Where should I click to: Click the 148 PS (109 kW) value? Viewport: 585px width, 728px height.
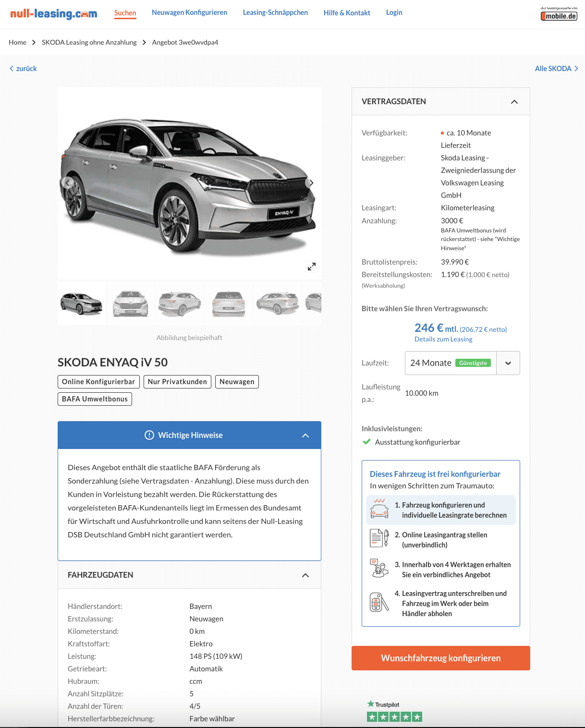tap(216, 656)
